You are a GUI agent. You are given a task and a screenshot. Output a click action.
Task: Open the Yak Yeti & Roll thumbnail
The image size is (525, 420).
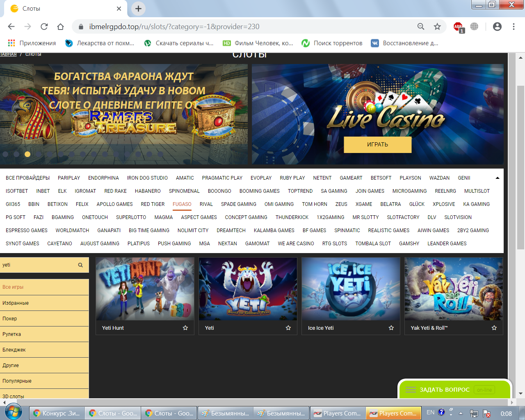point(454,289)
